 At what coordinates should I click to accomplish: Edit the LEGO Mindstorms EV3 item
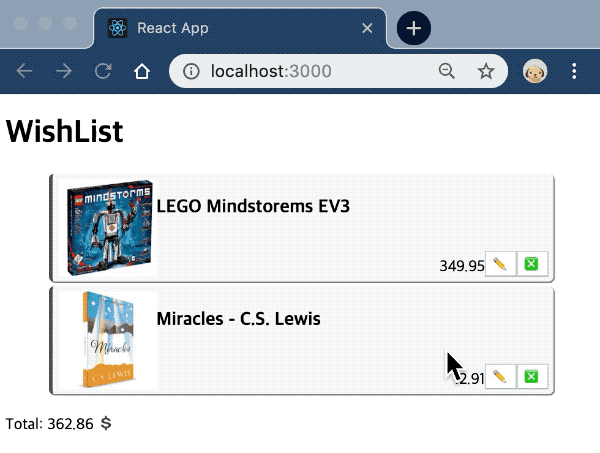500,264
